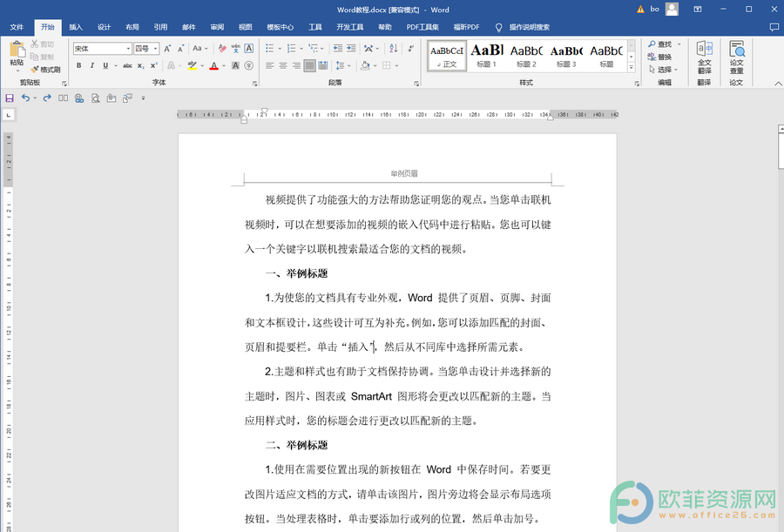Viewport: 784px width, 532px height.
Task: Toggle character shading (gray A)
Action: (235, 65)
